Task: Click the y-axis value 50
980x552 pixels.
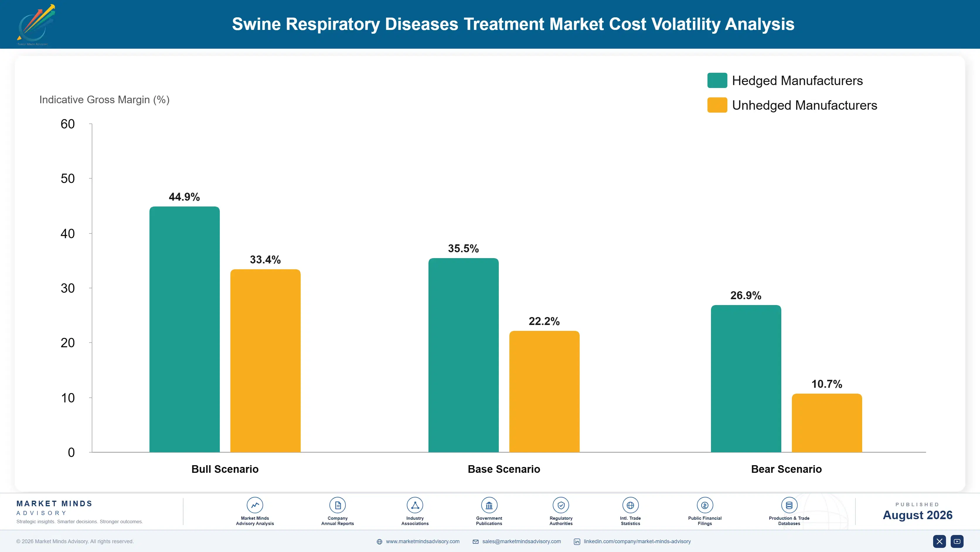Action: [68, 179]
